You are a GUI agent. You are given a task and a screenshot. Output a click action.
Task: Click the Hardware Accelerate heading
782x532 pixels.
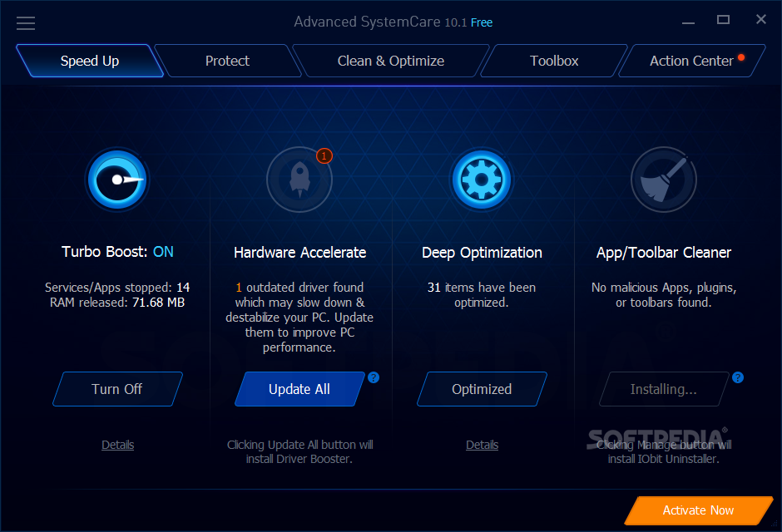[299, 253]
